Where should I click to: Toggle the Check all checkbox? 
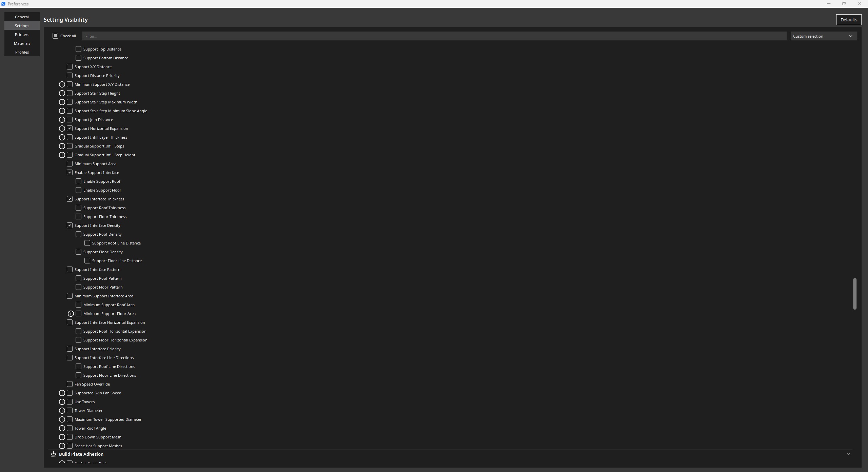coord(56,36)
